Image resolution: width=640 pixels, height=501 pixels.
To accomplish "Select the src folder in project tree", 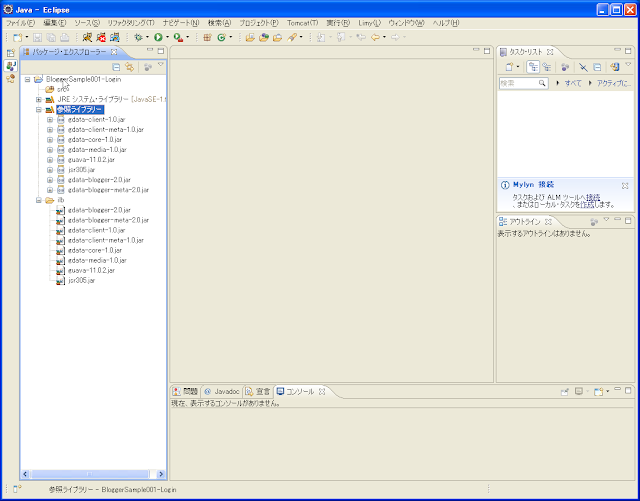I will tap(63, 89).
